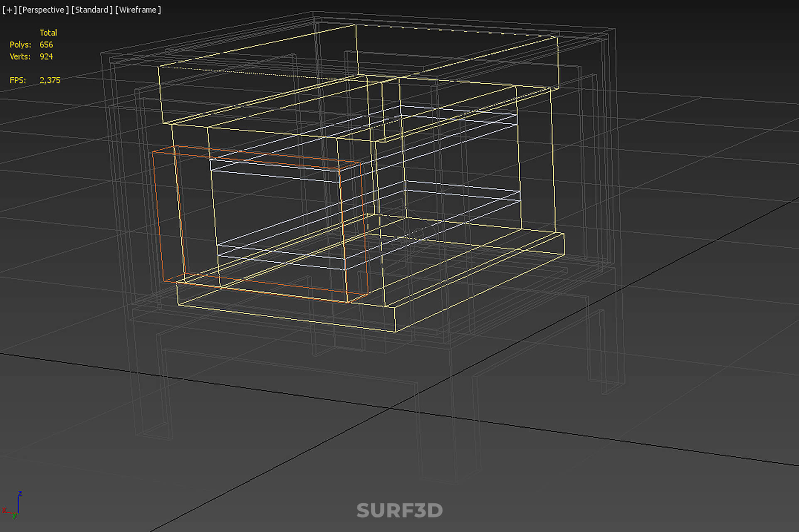Open the [Standard] quality label menu

click(x=92, y=10)
